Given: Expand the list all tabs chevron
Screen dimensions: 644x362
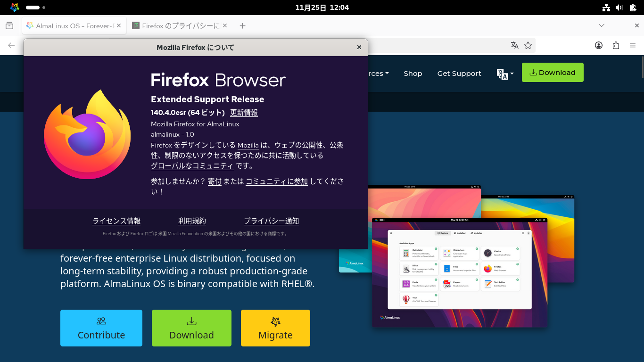Looking at the screenshot, I should (x=602, y=25).
